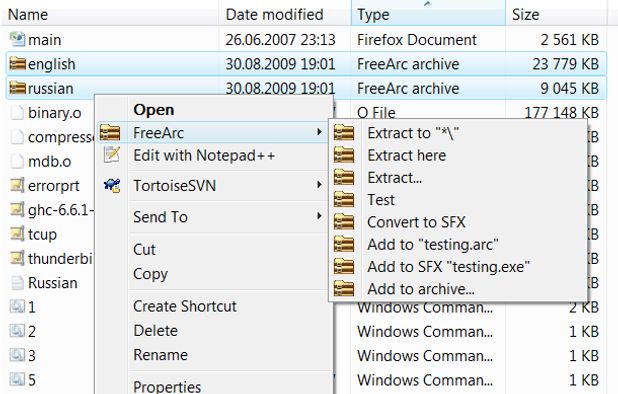Image resolution: width=618 pixels, height=394 pixels.
Task: Click the russian archive file icon
Action: [17, 88]
